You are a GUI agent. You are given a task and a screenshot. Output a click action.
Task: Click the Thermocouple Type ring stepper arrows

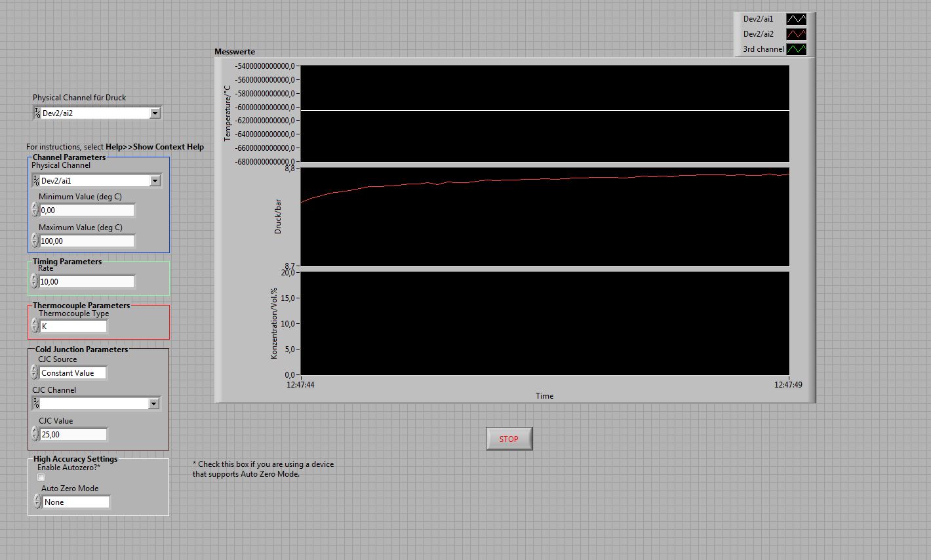click(x=35, y=326)
